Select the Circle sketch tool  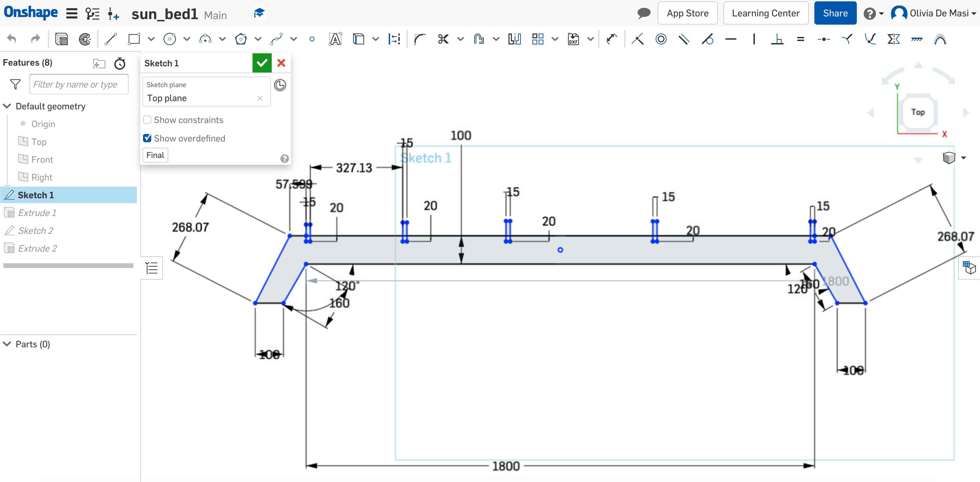pyautogui.click(x=170, y=39)
